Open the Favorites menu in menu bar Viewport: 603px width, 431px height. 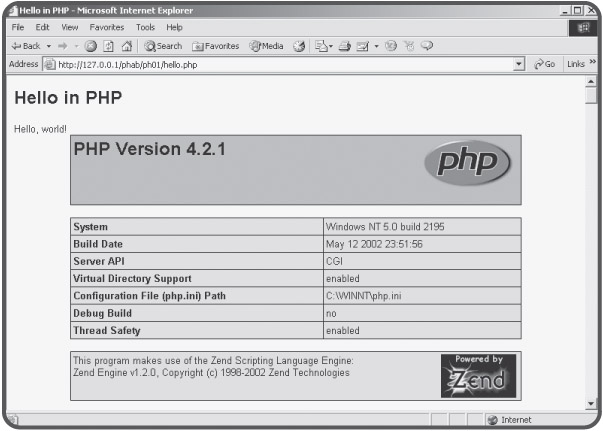pos(106,27)
